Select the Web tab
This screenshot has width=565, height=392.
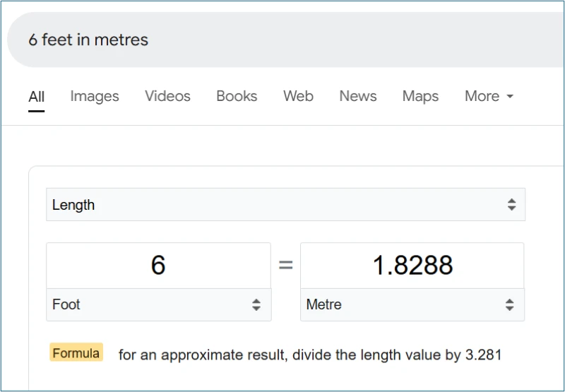(298, 96)
